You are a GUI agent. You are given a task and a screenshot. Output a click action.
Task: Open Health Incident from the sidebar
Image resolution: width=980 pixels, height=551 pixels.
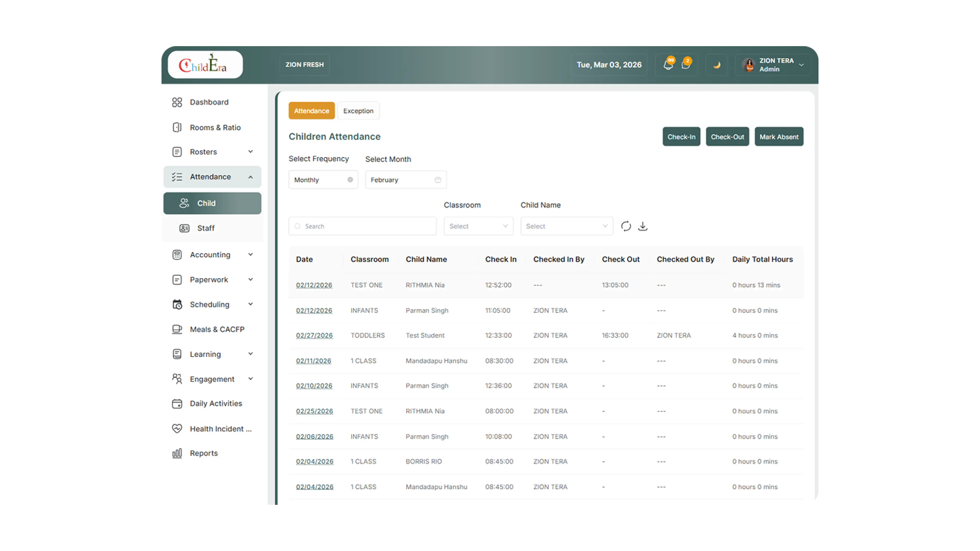pos(212,428)
